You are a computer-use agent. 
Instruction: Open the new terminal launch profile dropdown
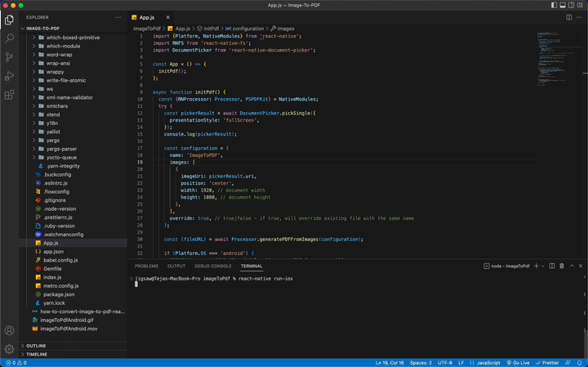pyautogui.click(x=544, y=266)
